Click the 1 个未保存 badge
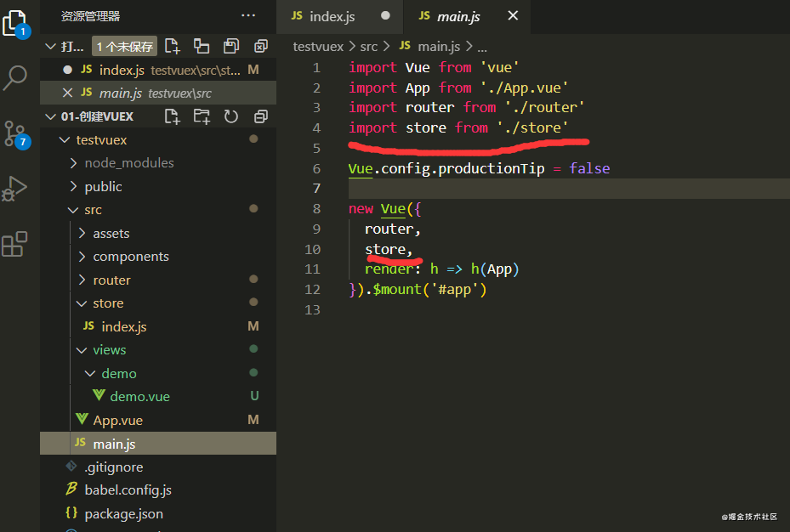 [x=124, y=46]
